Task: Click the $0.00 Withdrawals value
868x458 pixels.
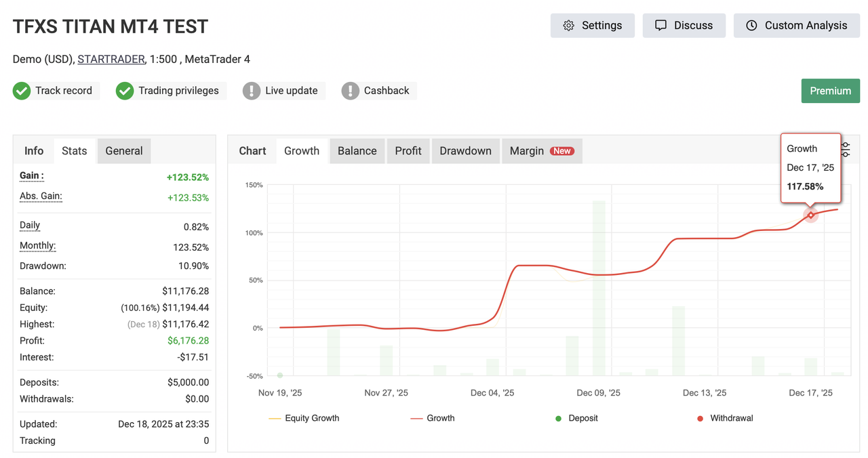Action: (197, 399)
